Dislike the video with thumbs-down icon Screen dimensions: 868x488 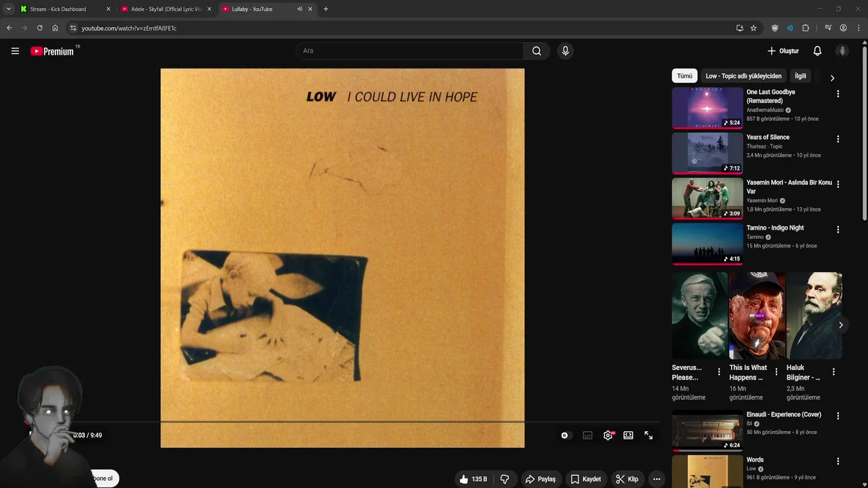tap(505, 479)
